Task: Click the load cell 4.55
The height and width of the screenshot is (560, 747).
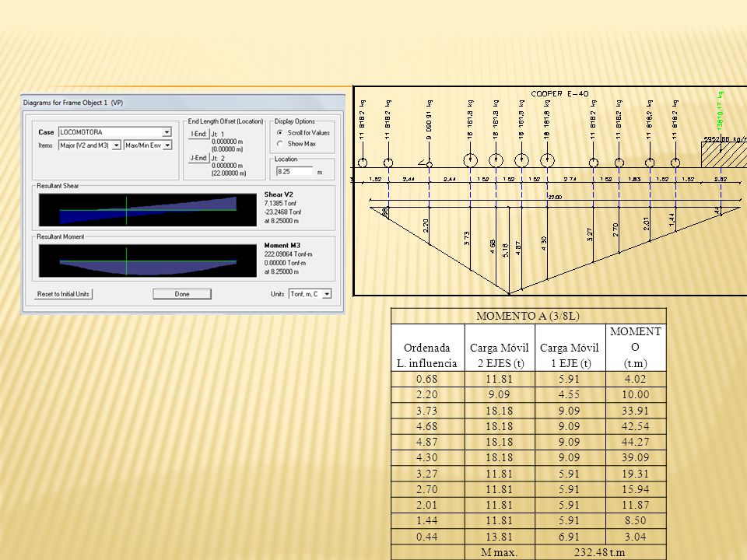Action: pyautogui.click(x=570, y=395)
